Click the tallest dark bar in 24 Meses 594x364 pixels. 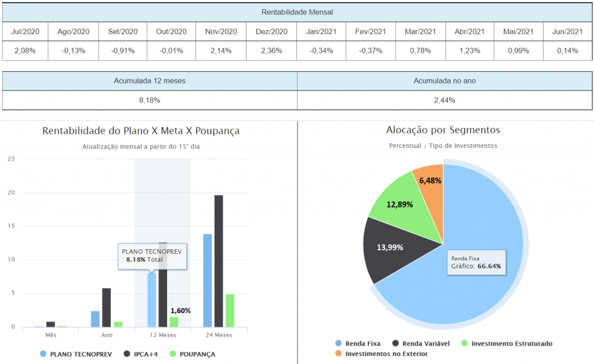(219, 261)
